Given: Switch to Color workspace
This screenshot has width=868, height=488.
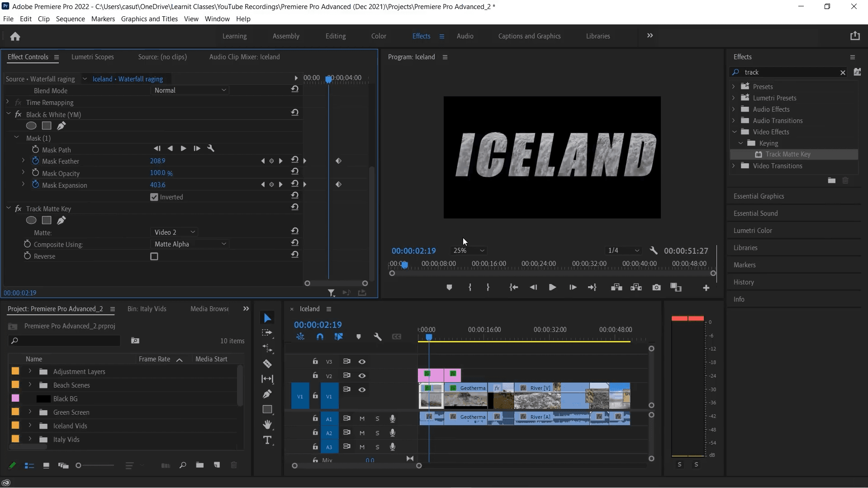Looking at the screenshot, I should pos(379,36).
